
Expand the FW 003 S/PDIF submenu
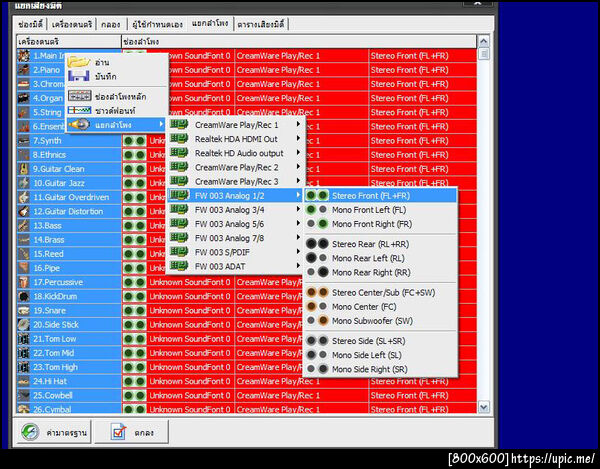[236, 252]
